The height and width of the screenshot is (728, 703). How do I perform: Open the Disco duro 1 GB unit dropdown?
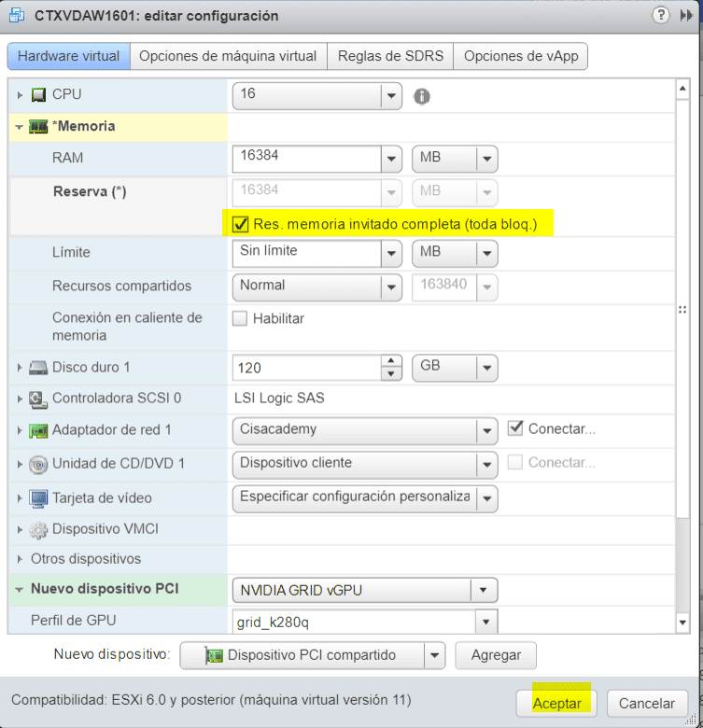(455, 368)
